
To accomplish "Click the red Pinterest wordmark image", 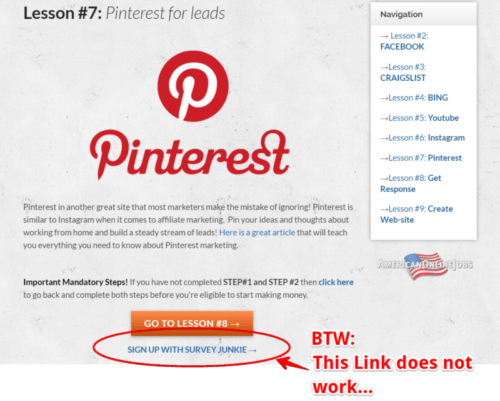I will 189,155.
